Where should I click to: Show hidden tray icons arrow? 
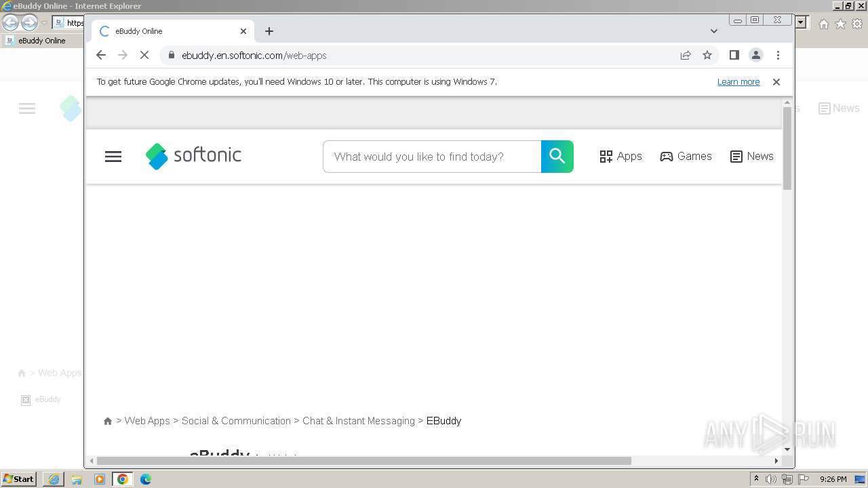pos(756,479)
